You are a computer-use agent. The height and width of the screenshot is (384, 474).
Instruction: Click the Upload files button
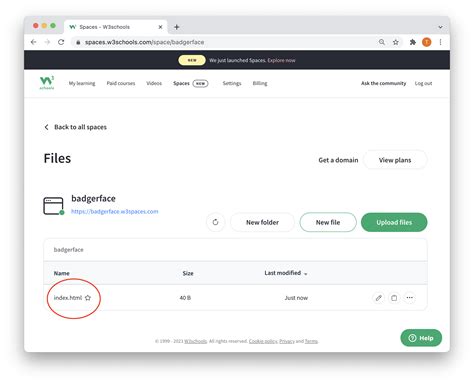tap(394, 222)
